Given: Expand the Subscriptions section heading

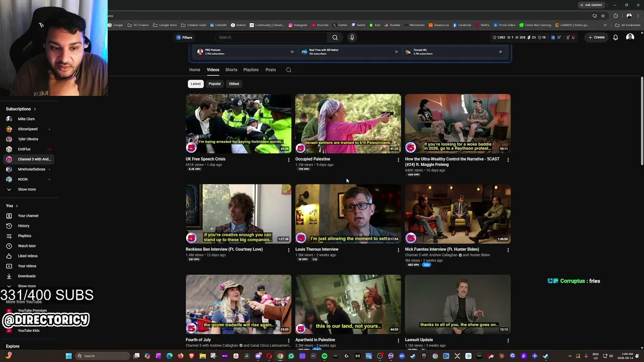Looking at the screenshot, I should click(21, 109).
